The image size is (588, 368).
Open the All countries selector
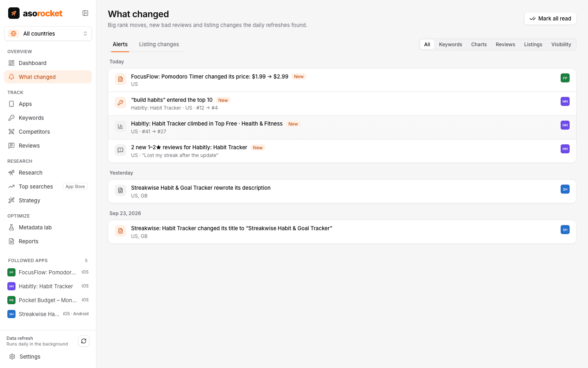[x=48, y=34]
